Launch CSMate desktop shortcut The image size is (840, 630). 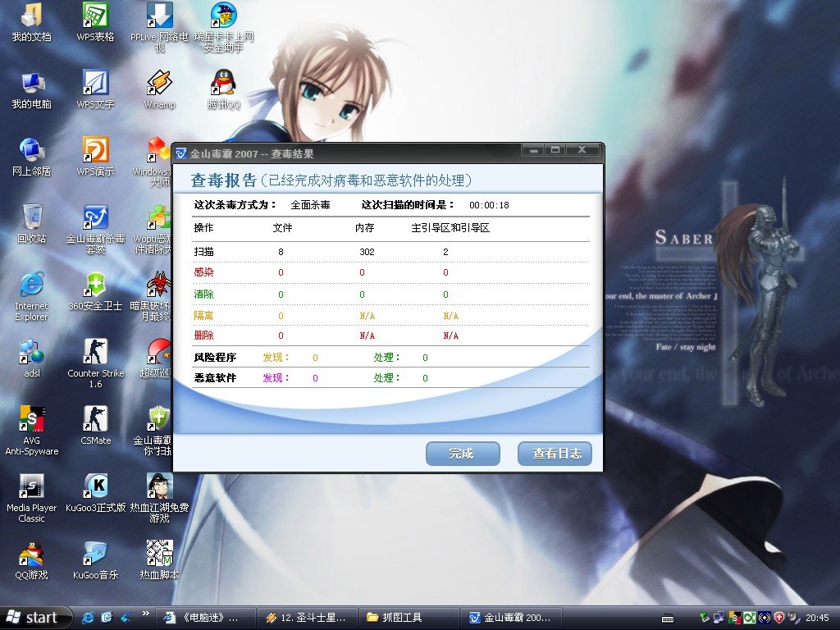(x=95, y=427)
